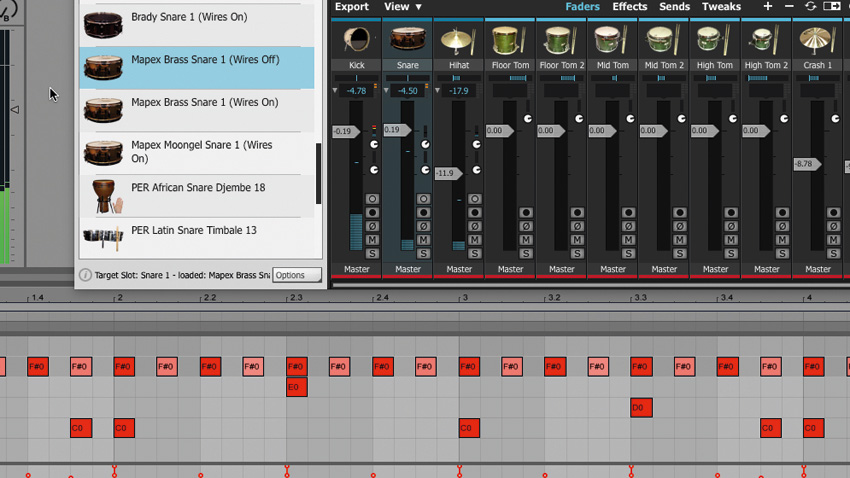Switch to the Effects tab
The width and height of the screenshot is (850, 478).
[629, 7]
